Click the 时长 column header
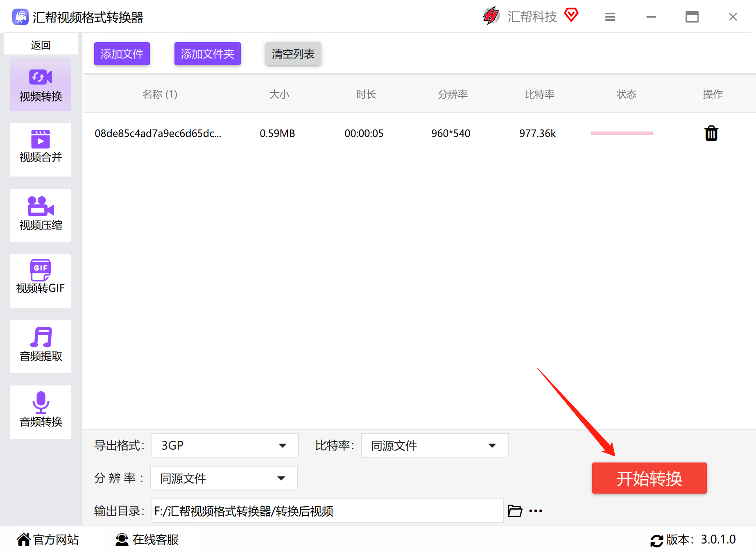 [x=366, y=94]
